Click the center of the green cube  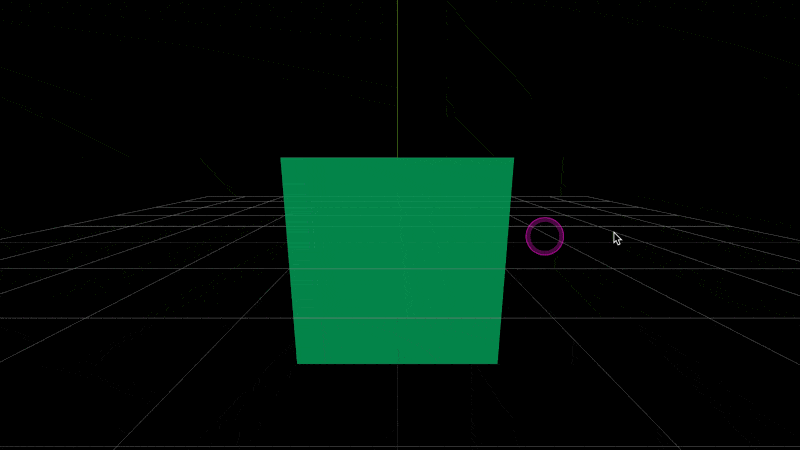[397, 260]
